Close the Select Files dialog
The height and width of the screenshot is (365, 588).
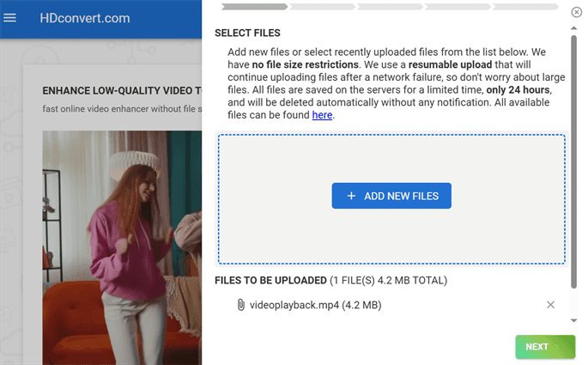[576, 12]
